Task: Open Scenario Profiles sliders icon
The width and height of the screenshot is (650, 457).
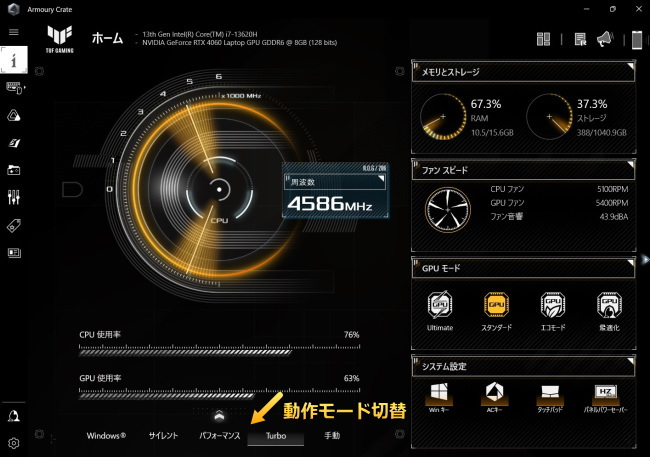Action: (x=14, y=197)
